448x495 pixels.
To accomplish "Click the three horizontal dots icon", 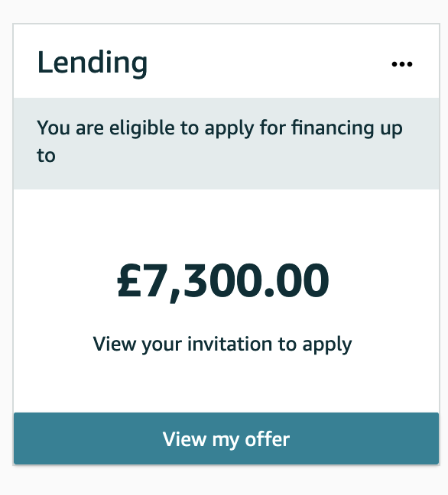I will [402, 64].
